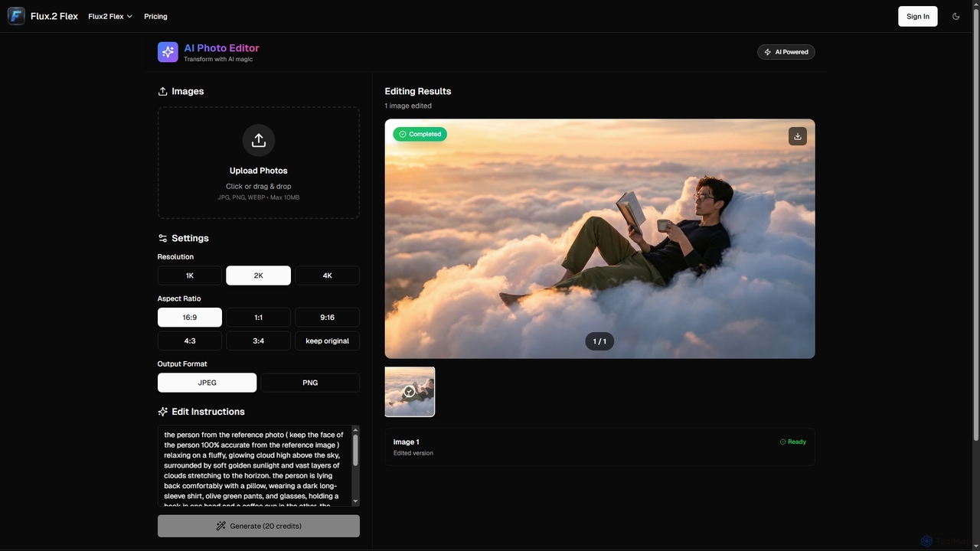The height and width of the screenshot is (551, 980).
Task: Click the Image 1 Edited version row
Action: [599, 447]
